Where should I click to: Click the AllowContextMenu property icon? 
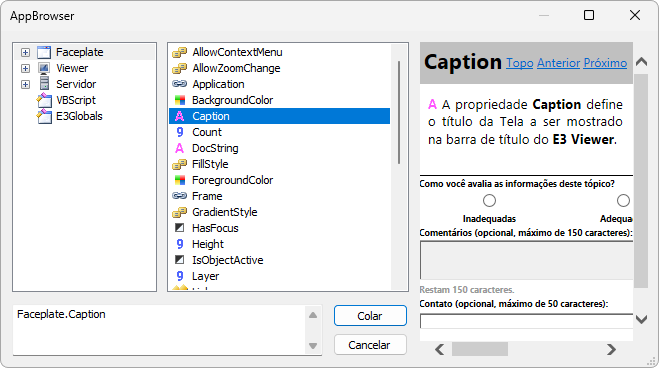pyautogui.click(x=179, y=53)
